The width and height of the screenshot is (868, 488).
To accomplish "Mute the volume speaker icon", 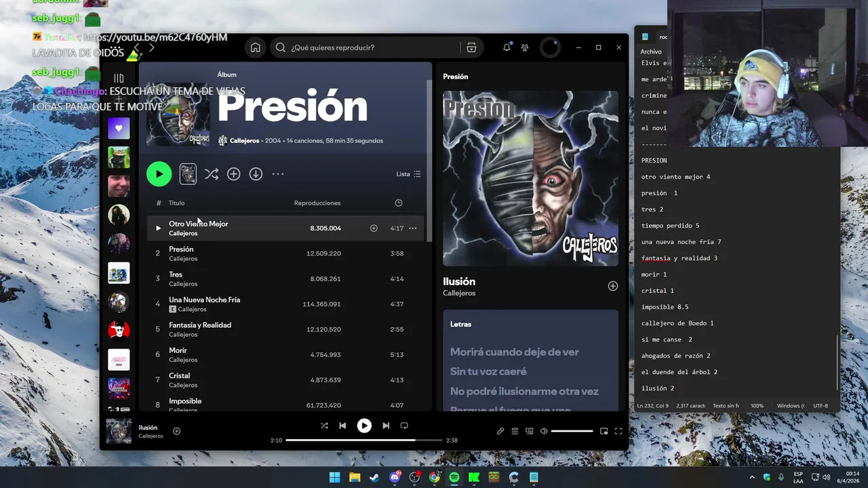I will (x=544, y=431).
